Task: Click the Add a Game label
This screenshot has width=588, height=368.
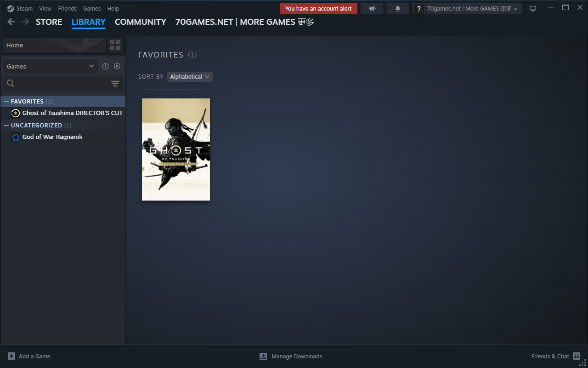Action: (34, 356)
